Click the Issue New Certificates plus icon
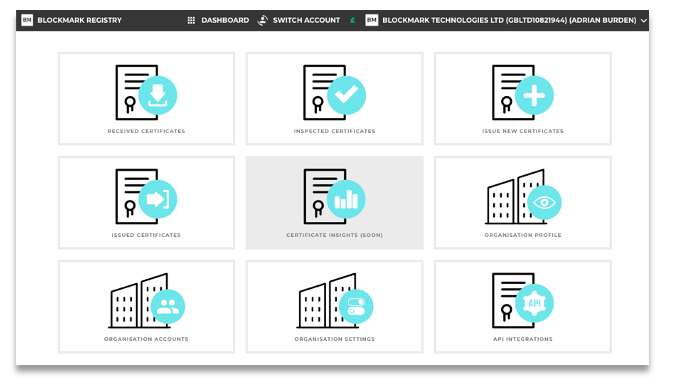Viewport: 674px width, 384px height. [534, 95]
